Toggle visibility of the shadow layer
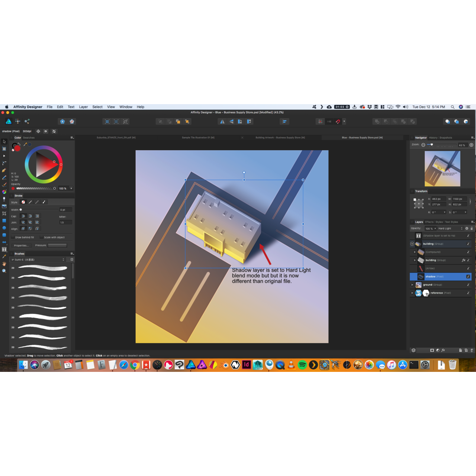The width and height of the screenshot is (476, 476). (468, 277)
